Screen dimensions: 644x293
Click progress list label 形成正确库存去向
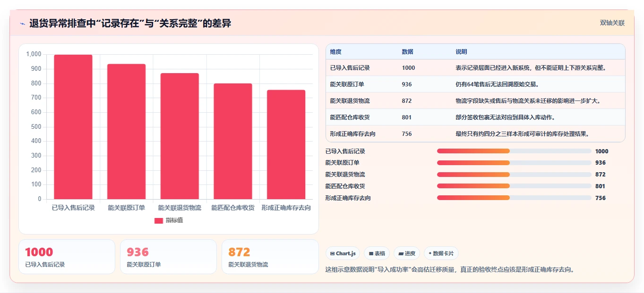coord(348,198)
